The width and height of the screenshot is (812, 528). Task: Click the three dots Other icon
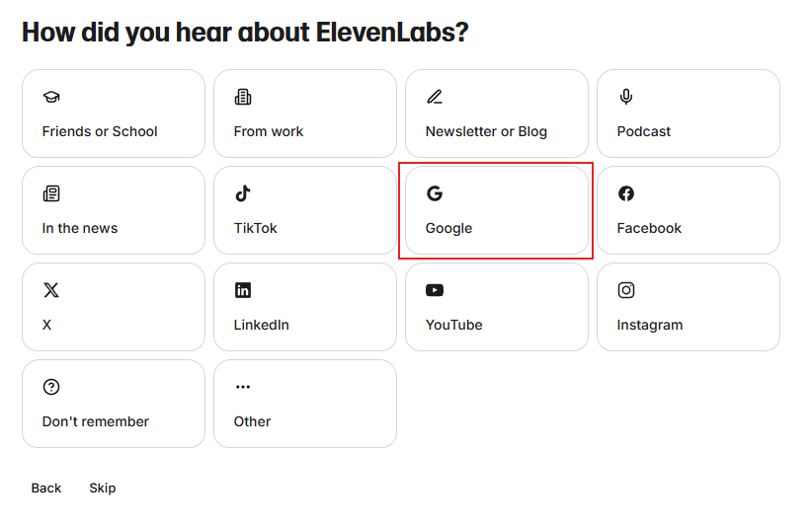tap(243, 387)
